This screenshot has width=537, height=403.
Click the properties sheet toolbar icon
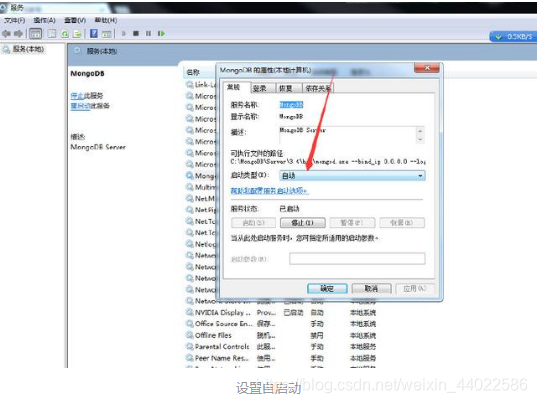[52, 34]
